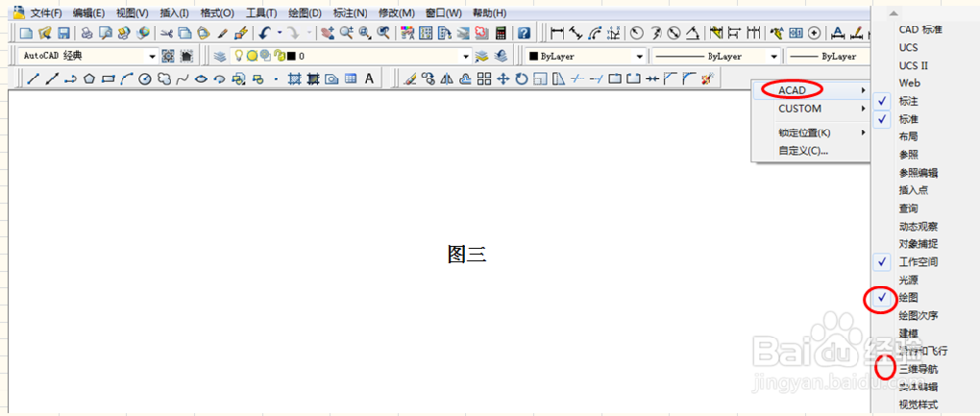
Task: Open Help question mark icon
Action: 524,33
